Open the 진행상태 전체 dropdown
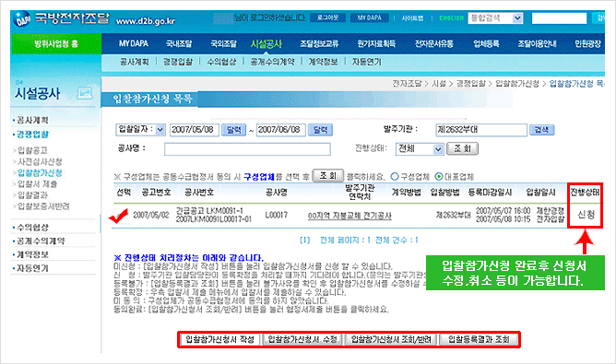The width and height of the screenshot is (616, 364). [420, 148]
